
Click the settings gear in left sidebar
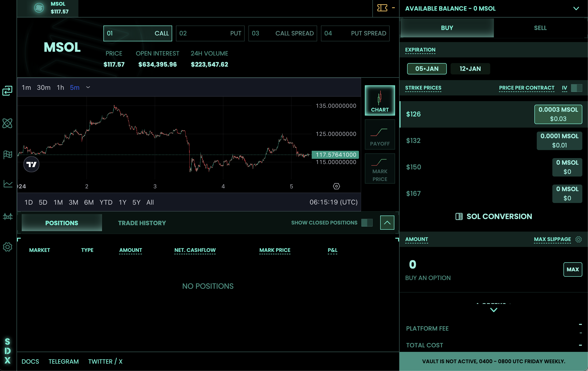tap(8, 247)
